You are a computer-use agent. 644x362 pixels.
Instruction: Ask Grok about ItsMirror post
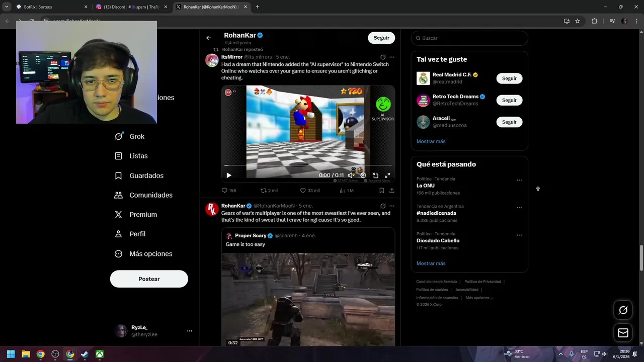point(383,57)
